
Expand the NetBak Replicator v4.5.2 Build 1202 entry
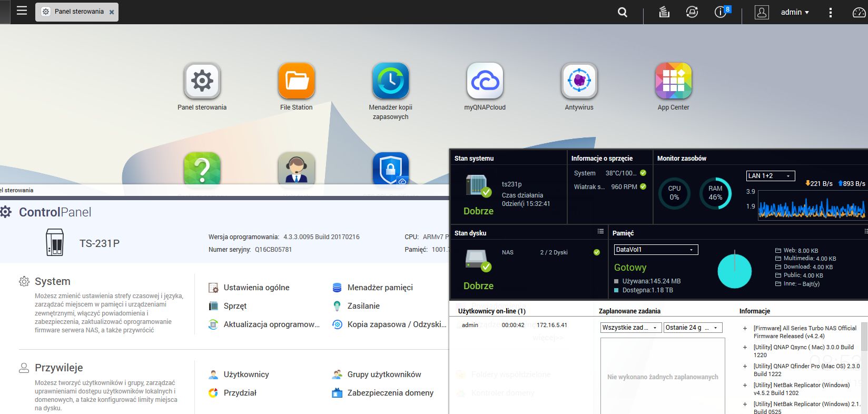pyautogui.click(x=745, y=385)
